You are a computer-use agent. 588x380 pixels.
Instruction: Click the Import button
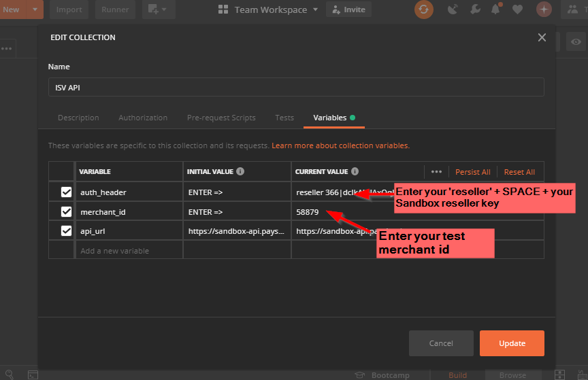pyautogui.click(x=69, y=10)
